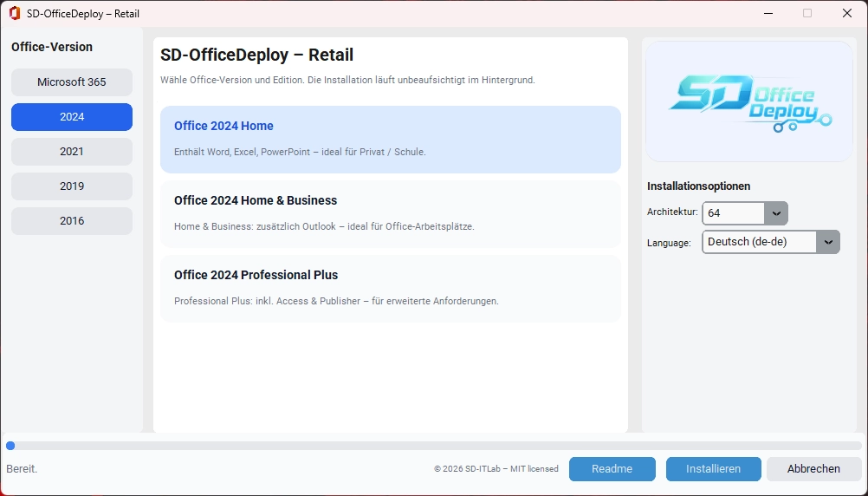The width and height of the screenshot is (868, 496).
Task: Select the Office 2024 Home edition card
Action: pos(391,140)
